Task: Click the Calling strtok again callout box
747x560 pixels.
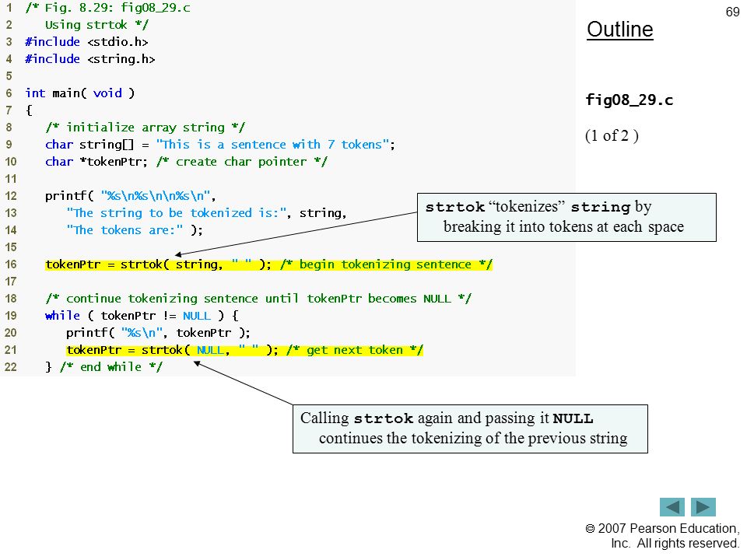Action: pos(470,429)
